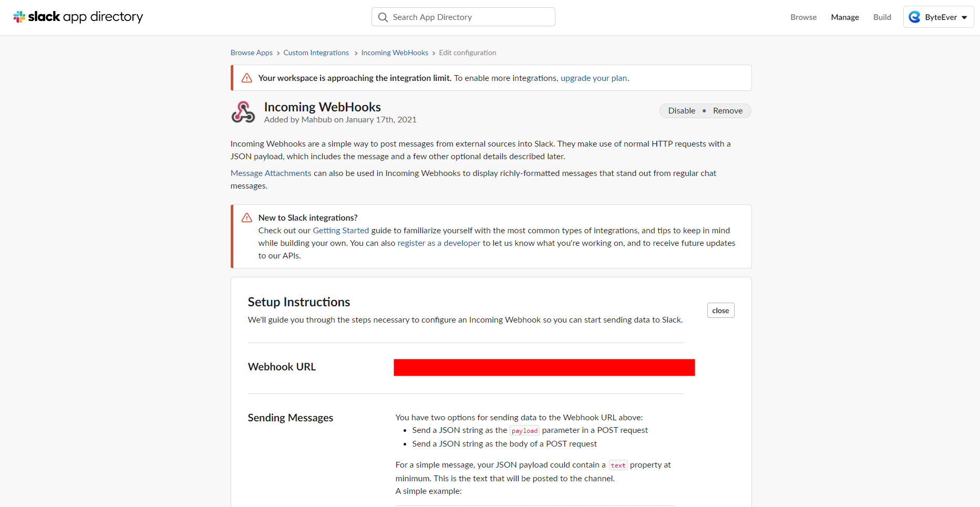
Task: Go to Incoming WebHooks breadcrumb
Action: pos(395,53)
